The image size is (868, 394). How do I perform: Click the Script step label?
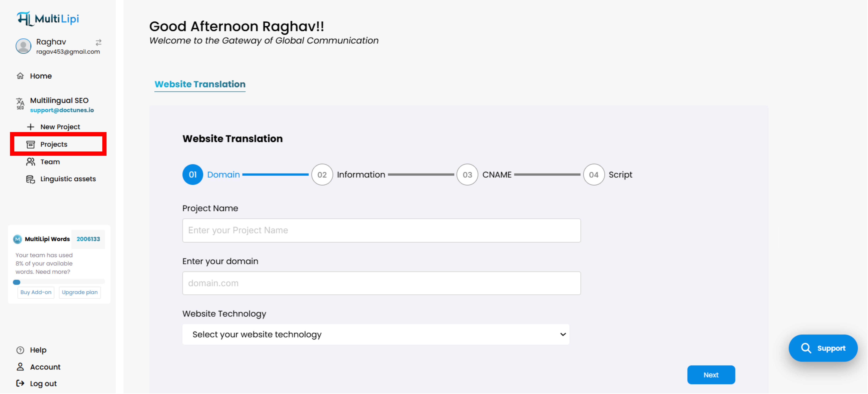(620, 175)
